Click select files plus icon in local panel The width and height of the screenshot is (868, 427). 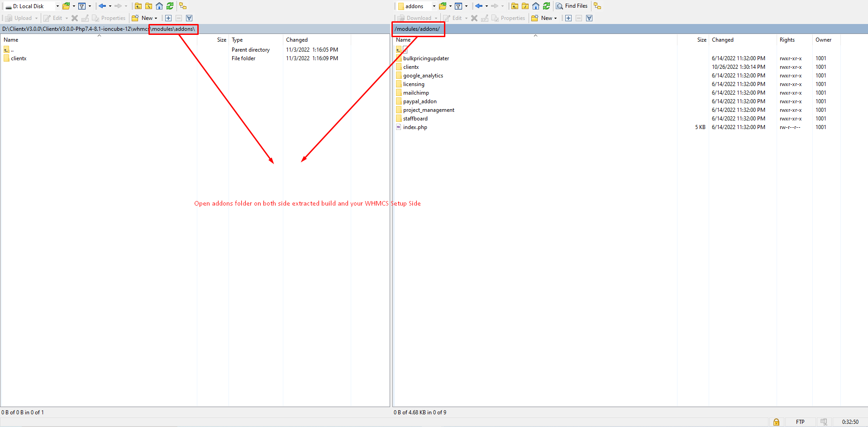pyautogui.click(x=168, y=18)
